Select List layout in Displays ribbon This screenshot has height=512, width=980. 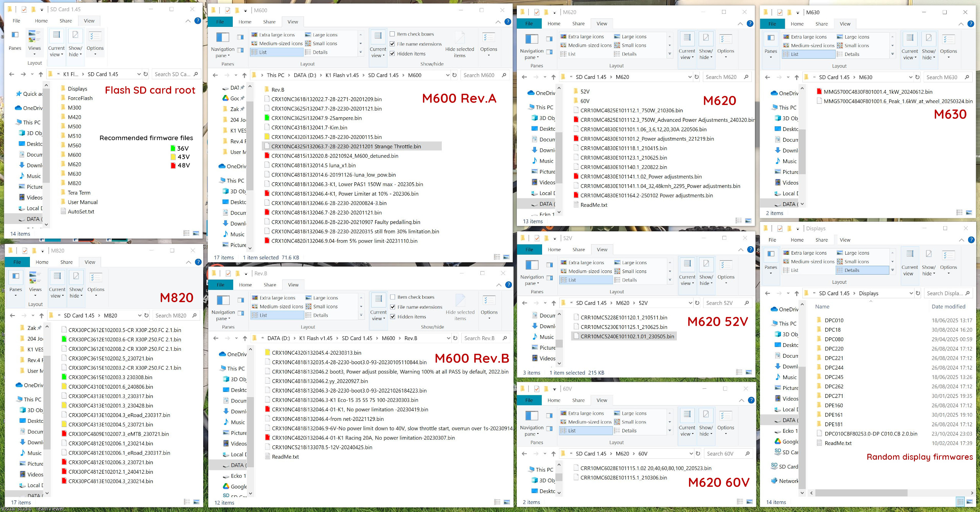794,270
